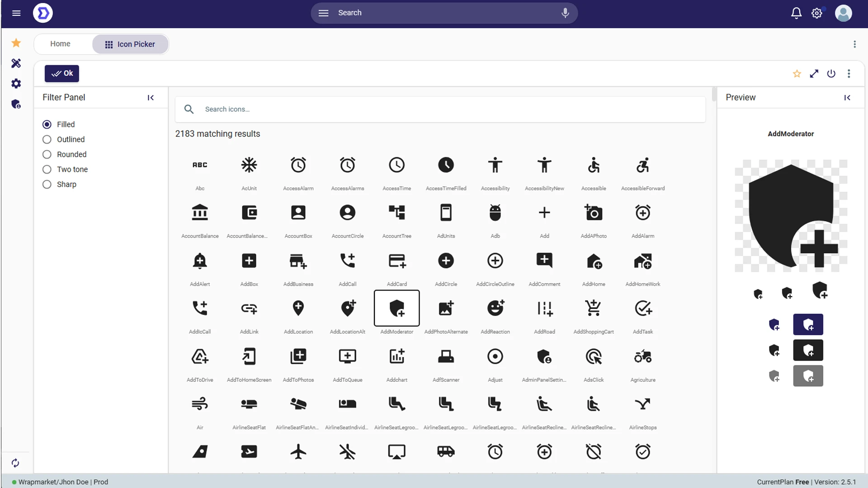Select the AcUnit snowflake icon
The image size is (868, 488).
pos(249,165)
